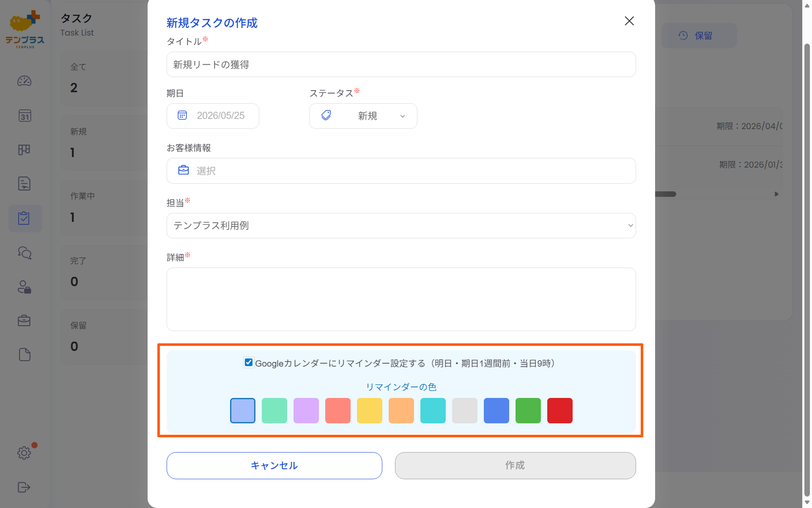Screen dimensions: 812x508
Task: Click the タイトル input field
Action: click(x=401, y=64)
